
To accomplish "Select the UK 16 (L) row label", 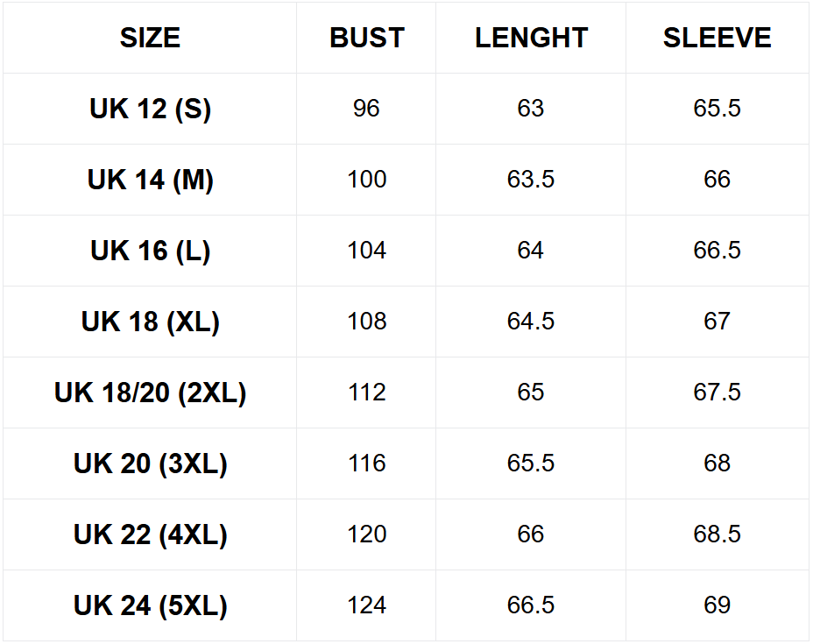I will (150, 251).
